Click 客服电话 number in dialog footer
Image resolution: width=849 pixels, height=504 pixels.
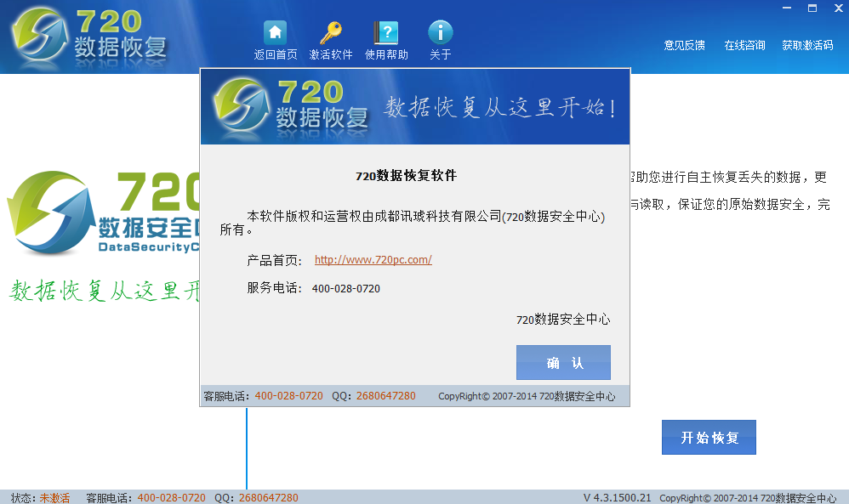[x=288, y=396]
